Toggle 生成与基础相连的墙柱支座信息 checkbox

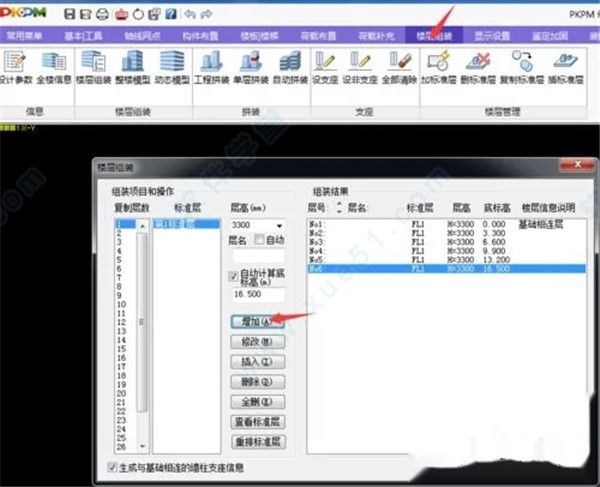click(112, 467)
